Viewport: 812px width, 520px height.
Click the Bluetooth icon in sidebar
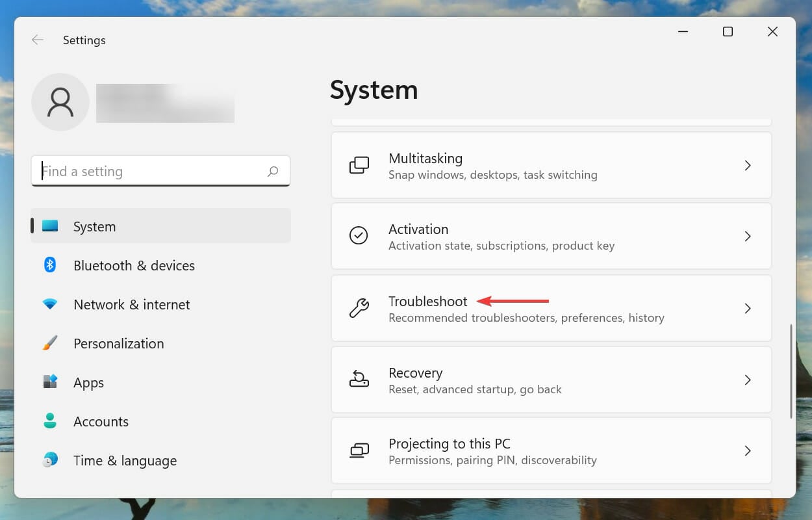coord(50,265)
